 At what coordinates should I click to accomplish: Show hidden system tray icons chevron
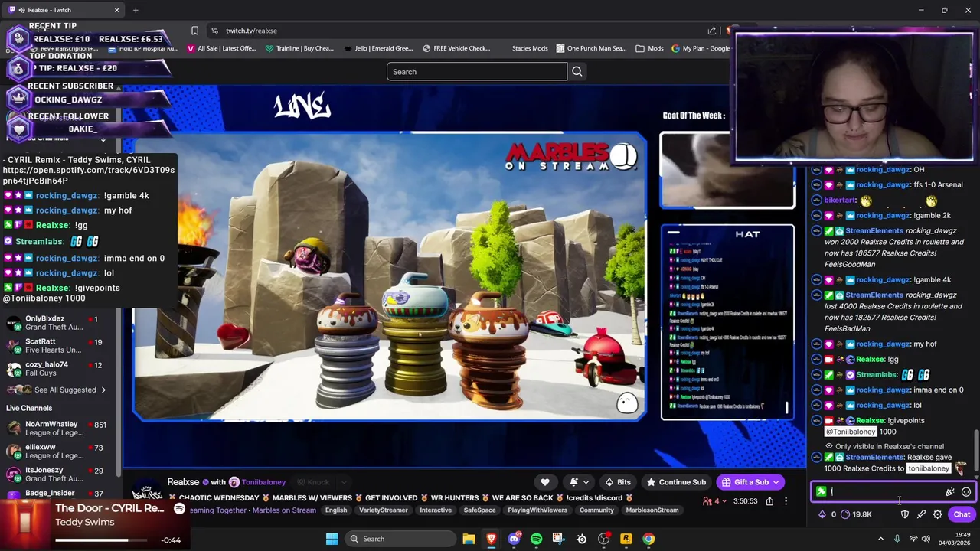point(880,539)
